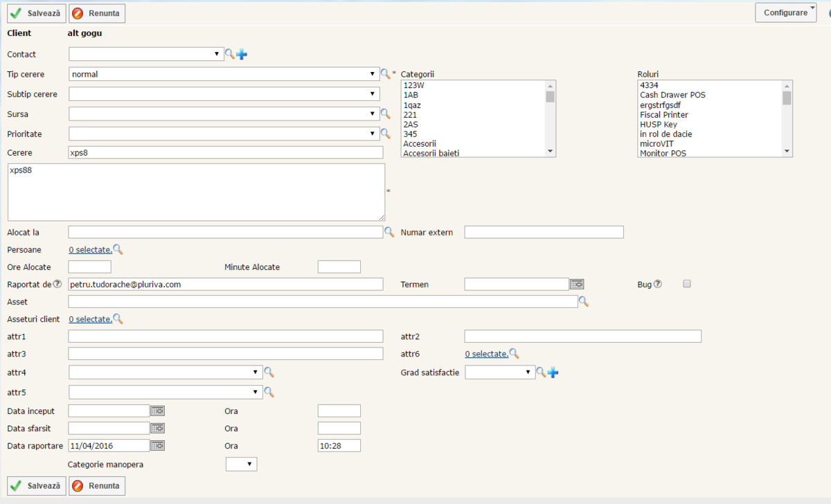Click the help icon beside Raportat de
This screenshot has width=831, height=504.
57,284
